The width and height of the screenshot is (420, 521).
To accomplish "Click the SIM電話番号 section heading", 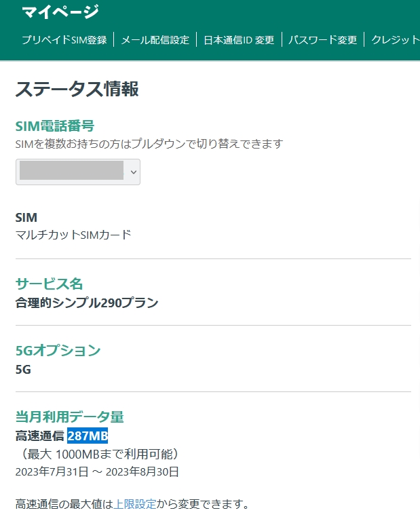I will (x=54, y=126).
